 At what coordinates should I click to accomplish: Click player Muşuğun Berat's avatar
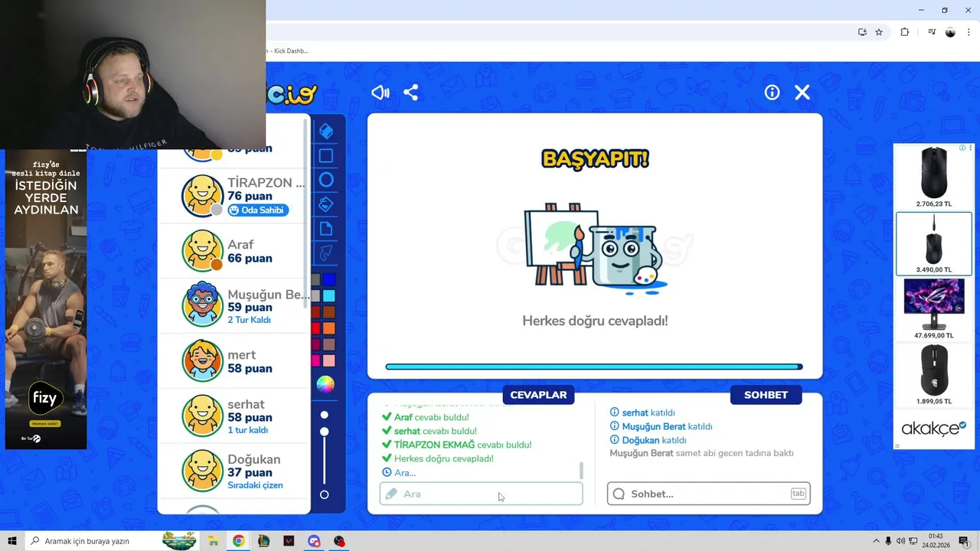[x=202, y=305]
